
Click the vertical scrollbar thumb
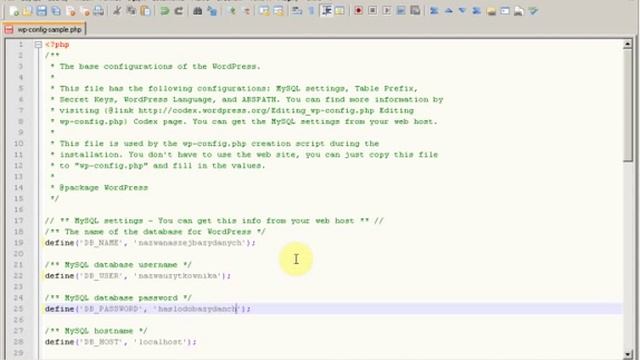tap(628, 105)
